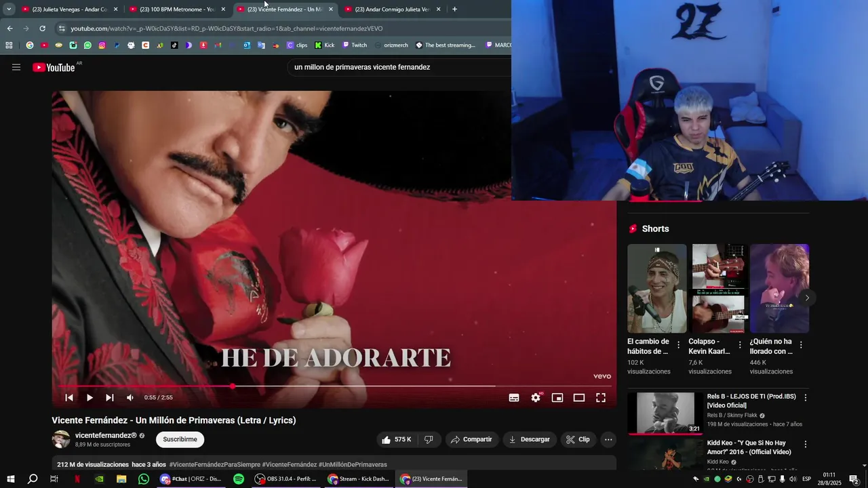Open the #UnMillónDePrimaveras hashtag
This screenshot has height=488, width=868.
(x=353, y=465)
